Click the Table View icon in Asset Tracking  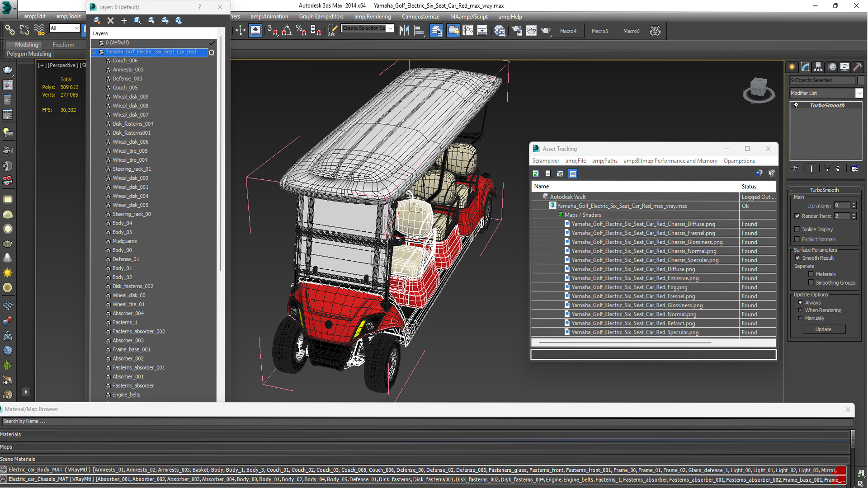(572, 174)
